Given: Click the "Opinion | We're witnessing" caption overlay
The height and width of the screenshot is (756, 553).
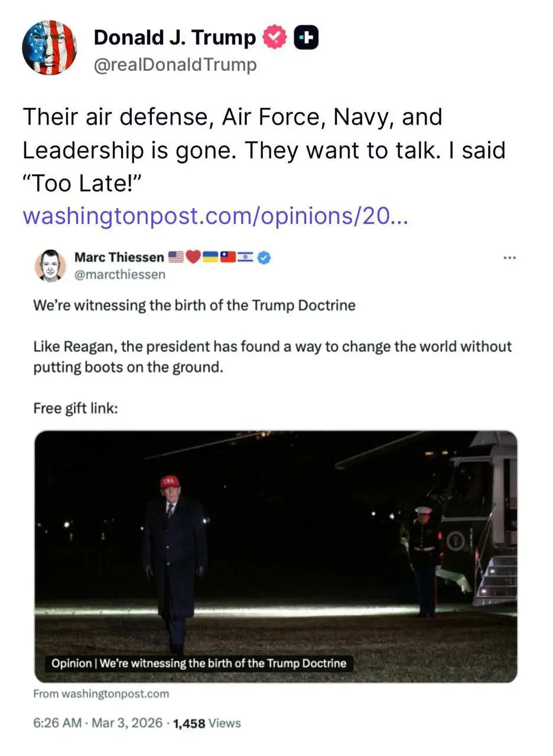Looking at the screenshot, I should [x=199, y=663].
